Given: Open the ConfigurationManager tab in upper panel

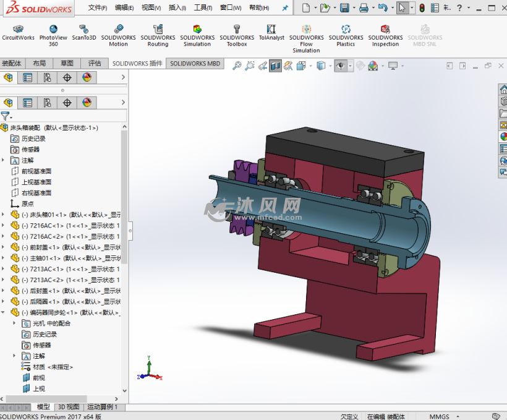Looking at the screenshot, I should (47, 78).
